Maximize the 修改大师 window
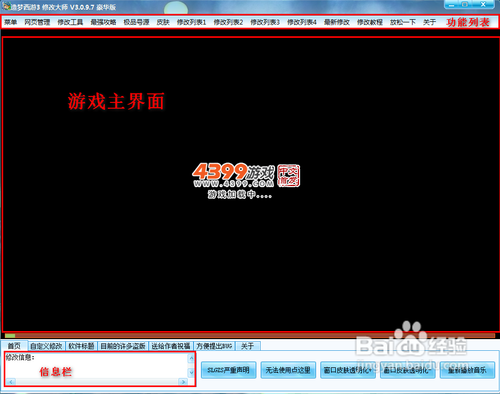The width and height of the screenshot is (500, 394). pyautogui.click(x=466, y=5)
